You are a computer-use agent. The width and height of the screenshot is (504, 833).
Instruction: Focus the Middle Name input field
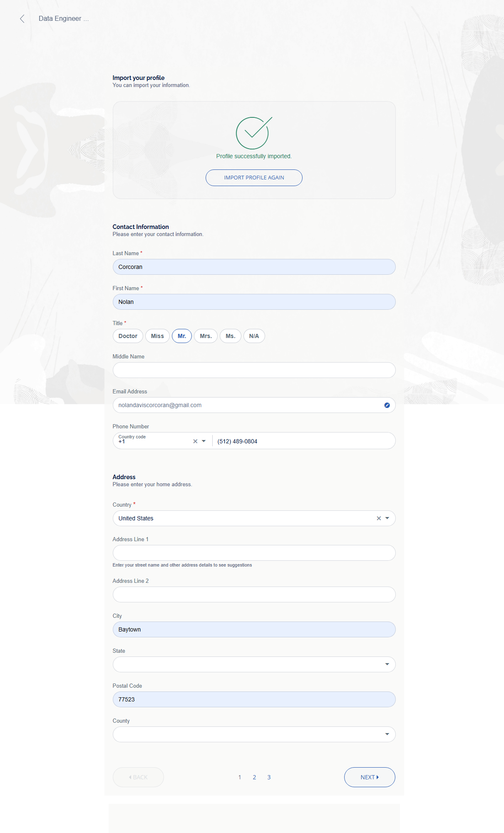[254, 370]
